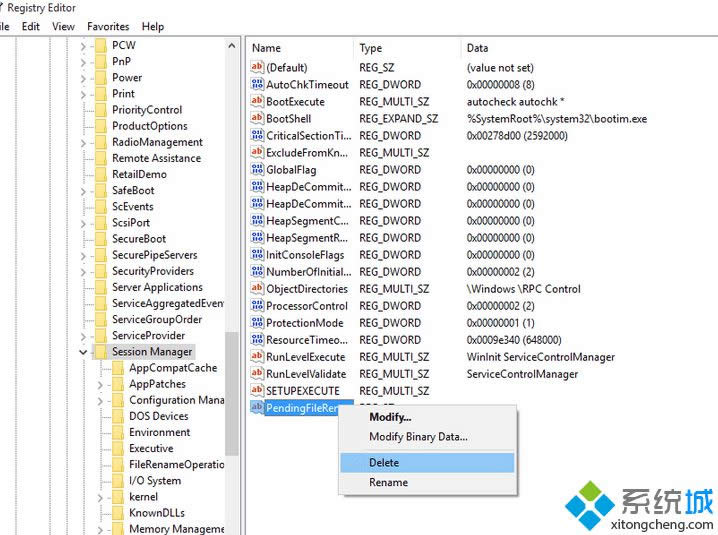The image size is (718, 535).
Task: Open the Favorites menu
Action: tap(108, 27)
